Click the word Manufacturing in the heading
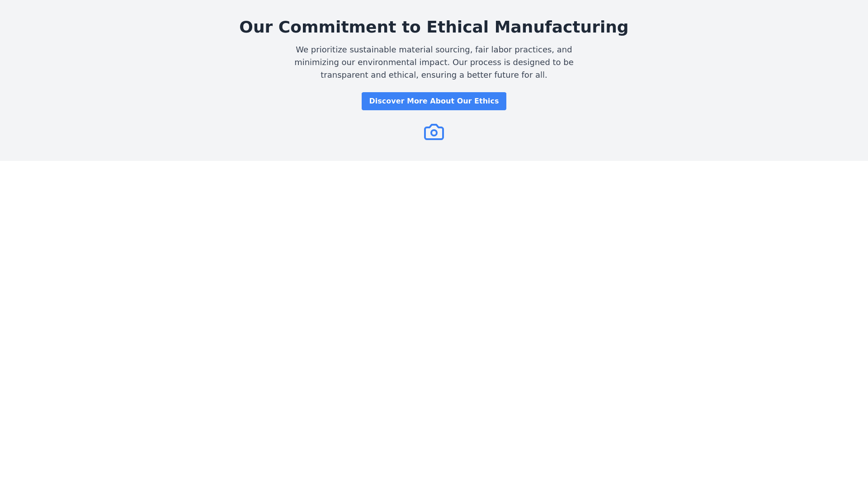 pos(561,27)
